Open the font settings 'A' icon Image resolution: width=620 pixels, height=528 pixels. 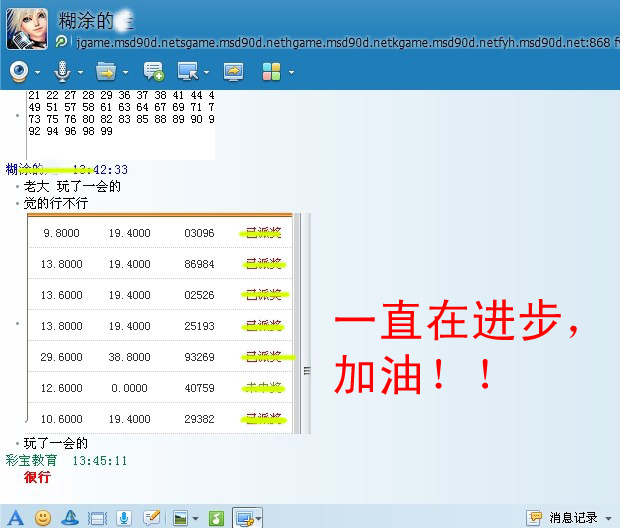[15, 518]
